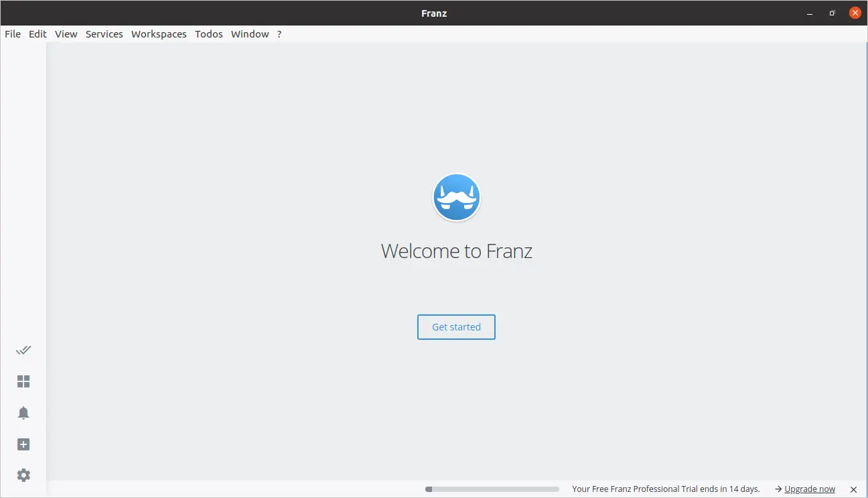Minimize the Franz window

811,13
